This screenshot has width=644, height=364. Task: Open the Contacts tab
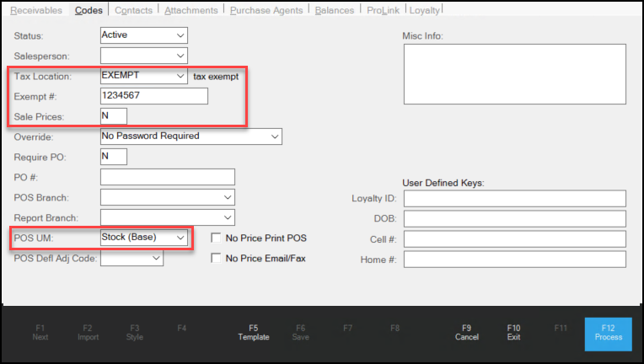click(x=133, y=10)
